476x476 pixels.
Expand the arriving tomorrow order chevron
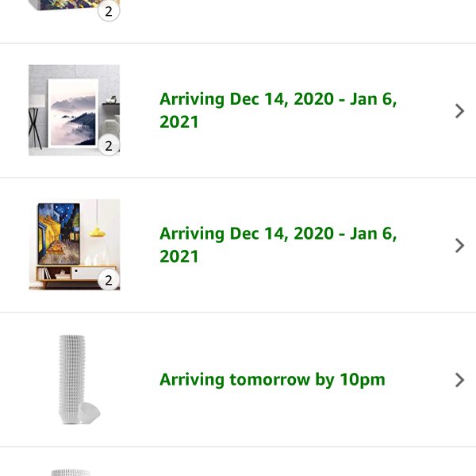click(x=459, y=380)
